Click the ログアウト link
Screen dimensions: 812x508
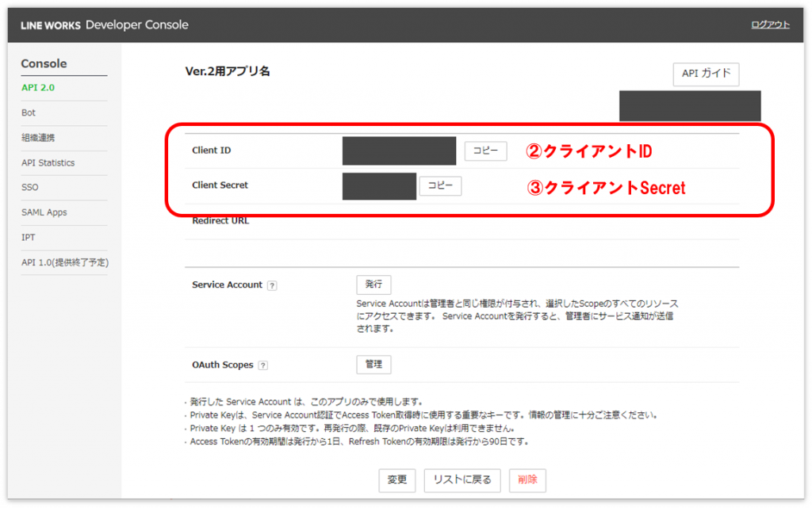[x=770, y=25]
